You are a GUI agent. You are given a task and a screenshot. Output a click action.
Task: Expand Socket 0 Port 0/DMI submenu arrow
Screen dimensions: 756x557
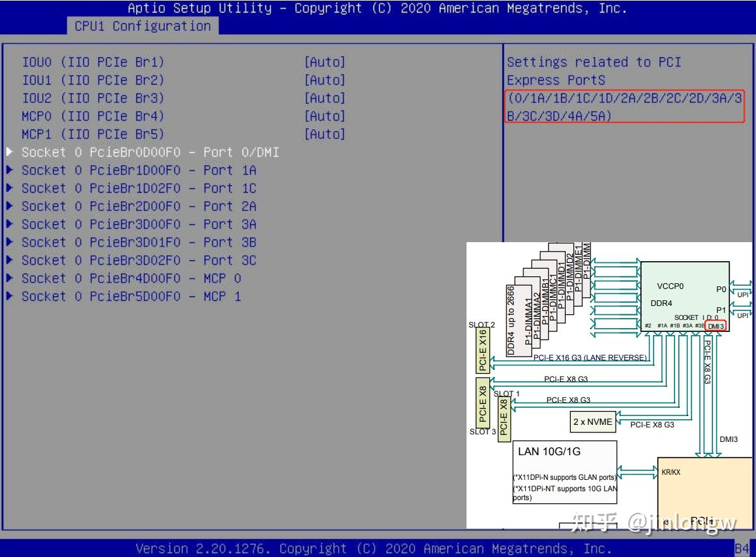(9, 152)
